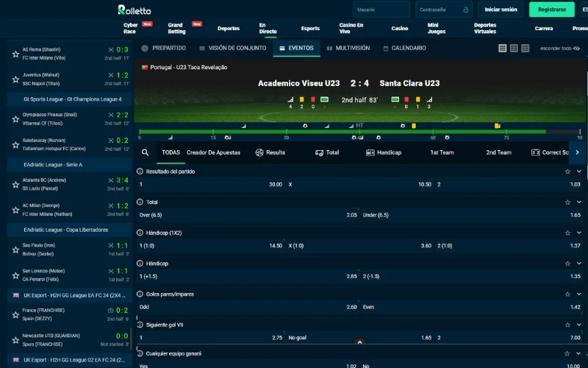Click info icon beside Total market
588x368 pixels.
[140, 202]
